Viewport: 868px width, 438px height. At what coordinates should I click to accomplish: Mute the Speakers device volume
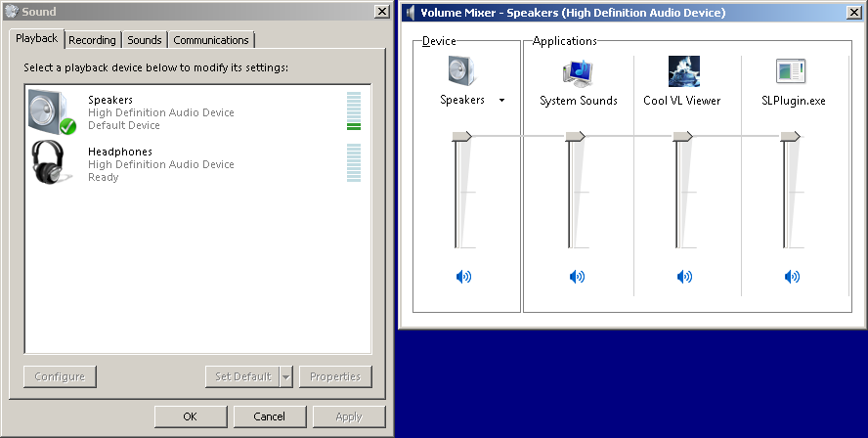(463, 277)
